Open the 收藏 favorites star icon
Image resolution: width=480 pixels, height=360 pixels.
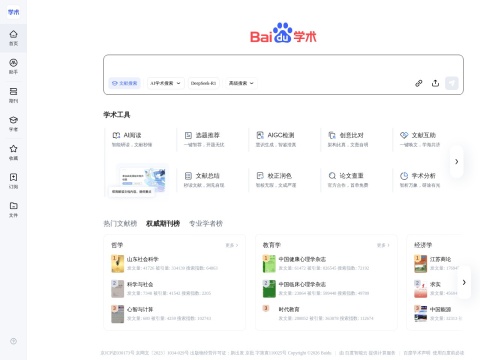[x=13, y=152]
